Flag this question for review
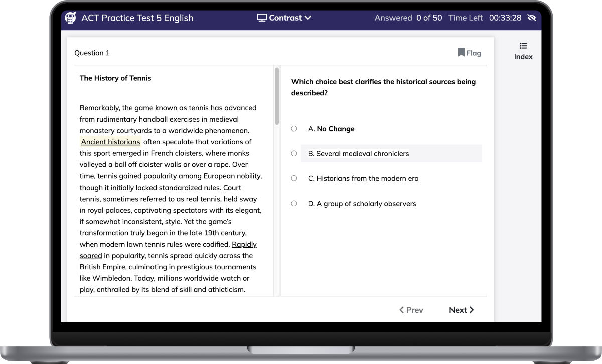The width and height of the screenshot is (602, 364). tap(470, 53)
